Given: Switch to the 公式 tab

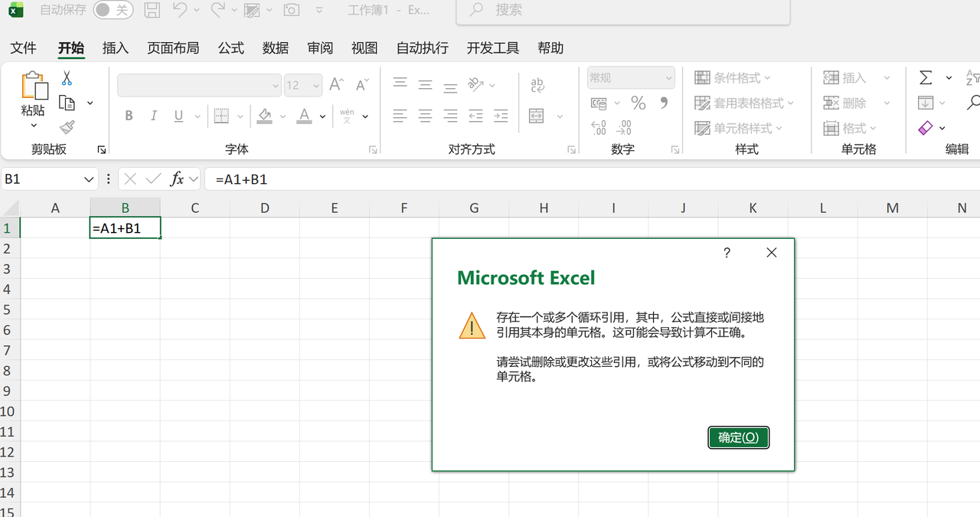Looking at the screenshot, I should click(x=230, y=47).
